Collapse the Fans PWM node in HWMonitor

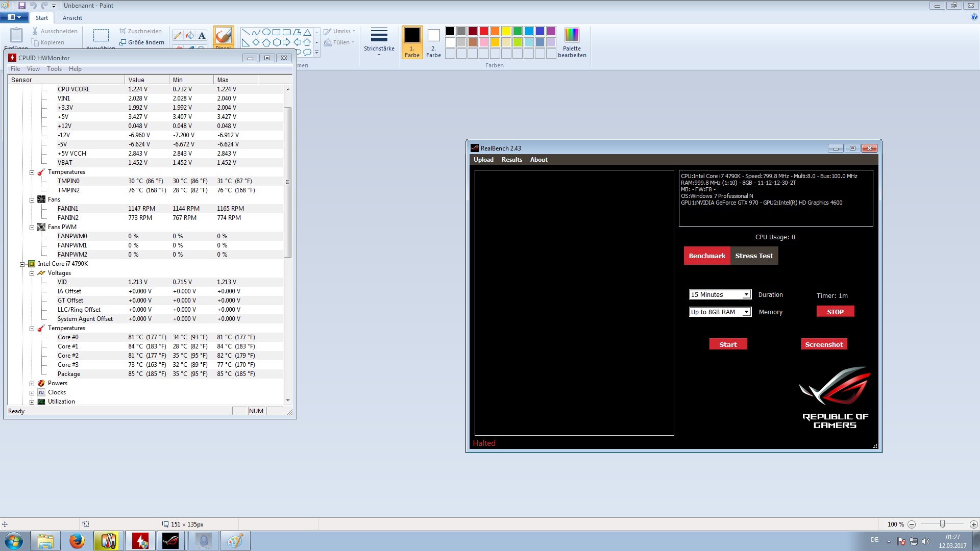(x=32, y=228)
